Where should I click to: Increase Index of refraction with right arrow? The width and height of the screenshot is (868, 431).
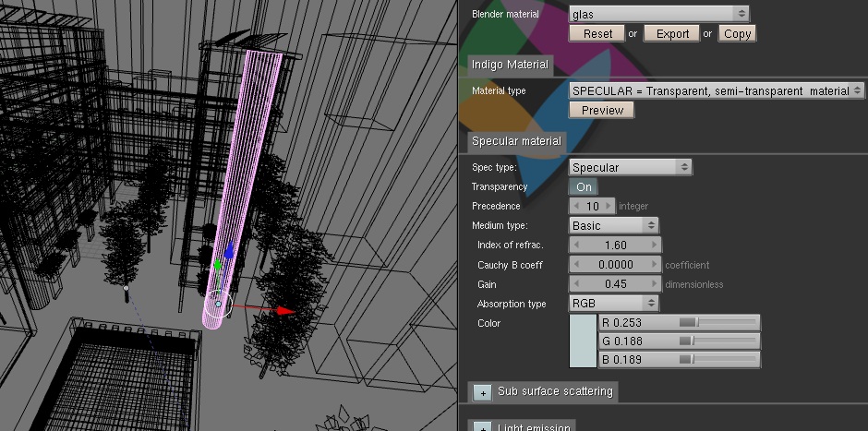point(655,245)
